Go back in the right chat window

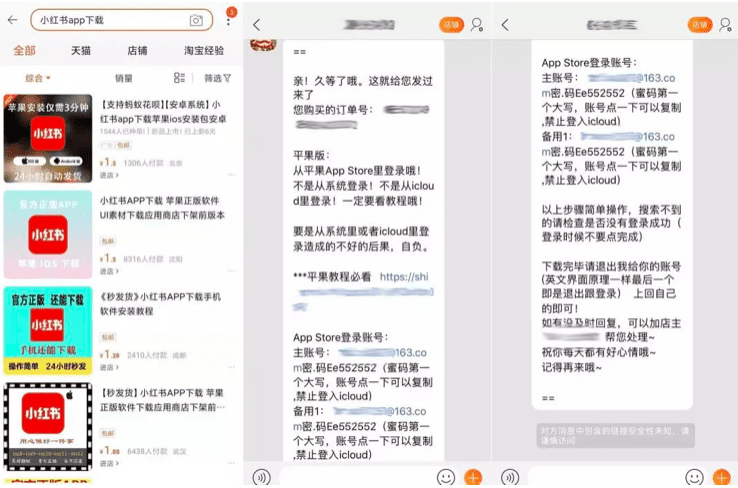pyautogui.click(x=505, y=24)
